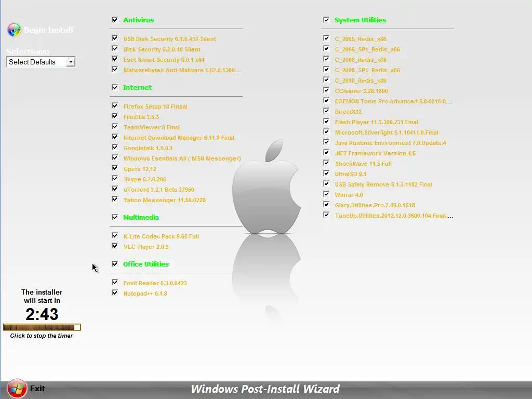The image size is (532, 399).
Task: Click the text 'Click to stop the timer'
Action: pos(42,336)
